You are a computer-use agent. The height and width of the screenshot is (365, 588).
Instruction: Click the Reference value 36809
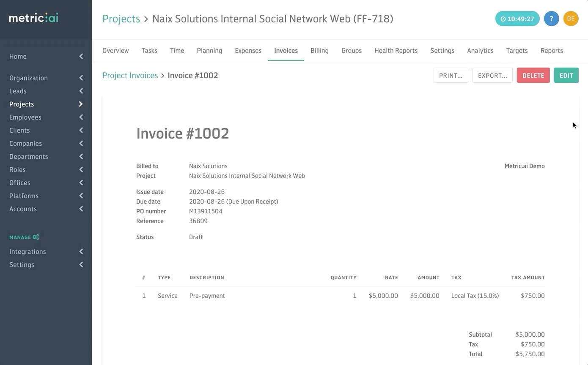198,221
